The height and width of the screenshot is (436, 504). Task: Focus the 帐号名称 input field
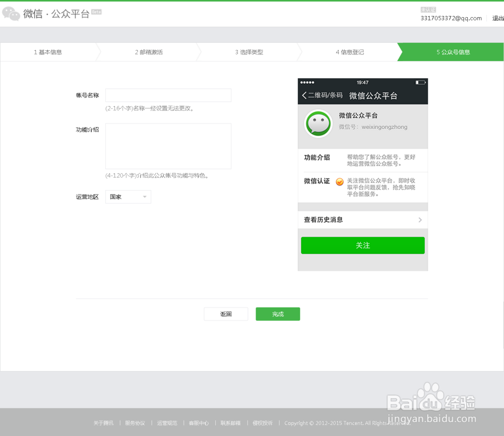[168, 95]
